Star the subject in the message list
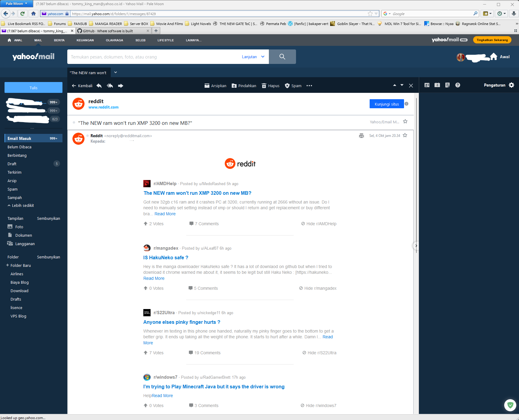This screenshot has height=420, width=519. (x=405, y=122)
